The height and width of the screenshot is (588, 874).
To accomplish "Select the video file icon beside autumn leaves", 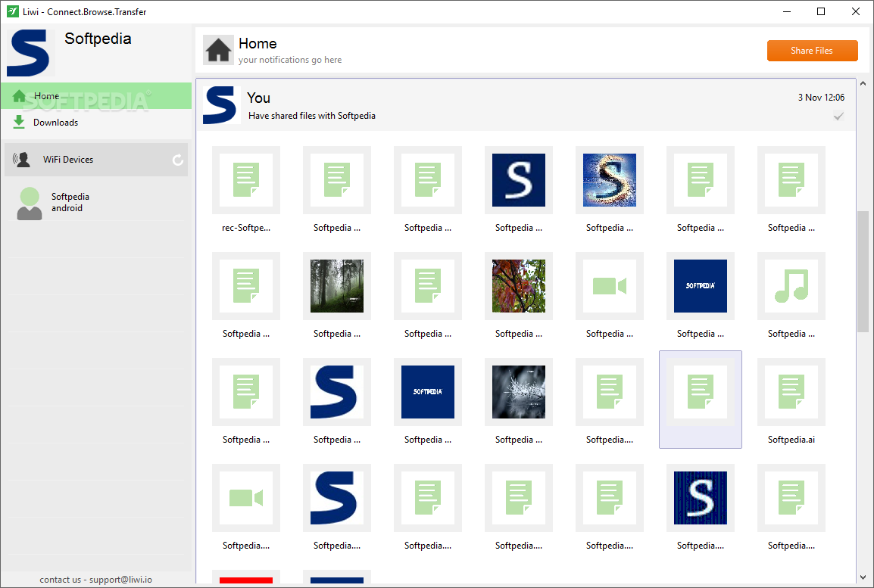I will pos(609,285).
